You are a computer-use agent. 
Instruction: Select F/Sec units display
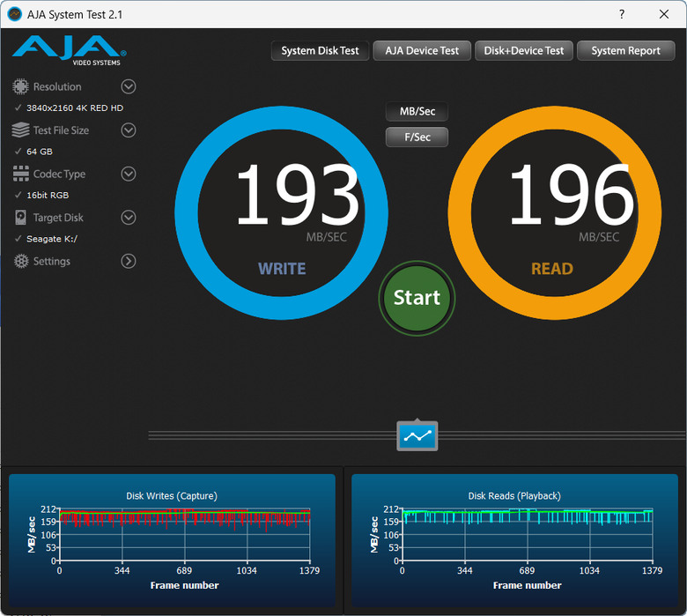(417, 137)
